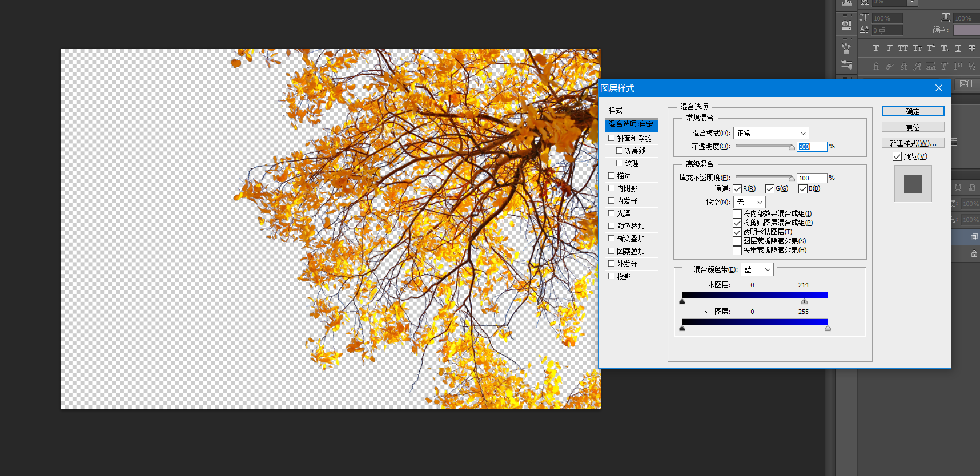Screen dimensions: 980x476
Task: Click the transform bounding box lock icon
Action: (x=958, y=188)
